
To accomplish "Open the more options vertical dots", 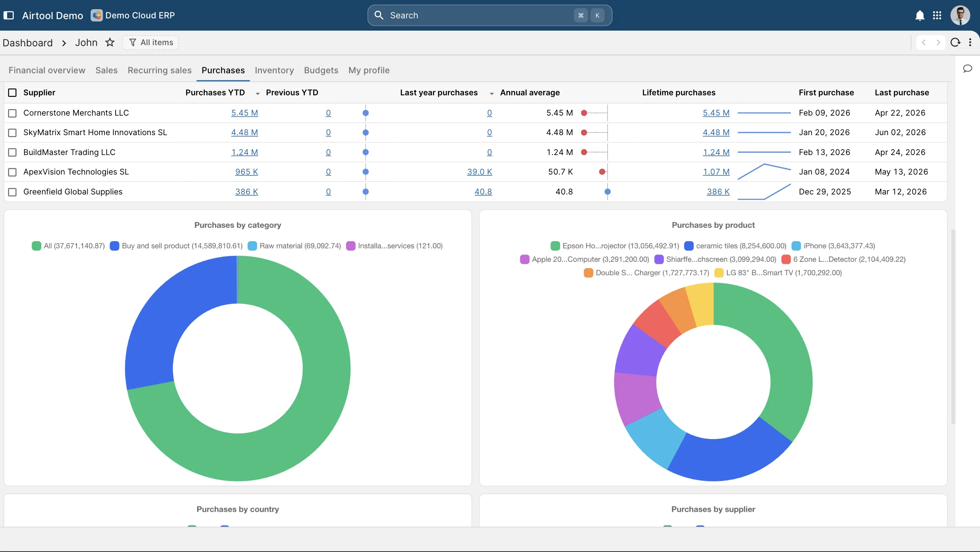I will pos(970,42).
